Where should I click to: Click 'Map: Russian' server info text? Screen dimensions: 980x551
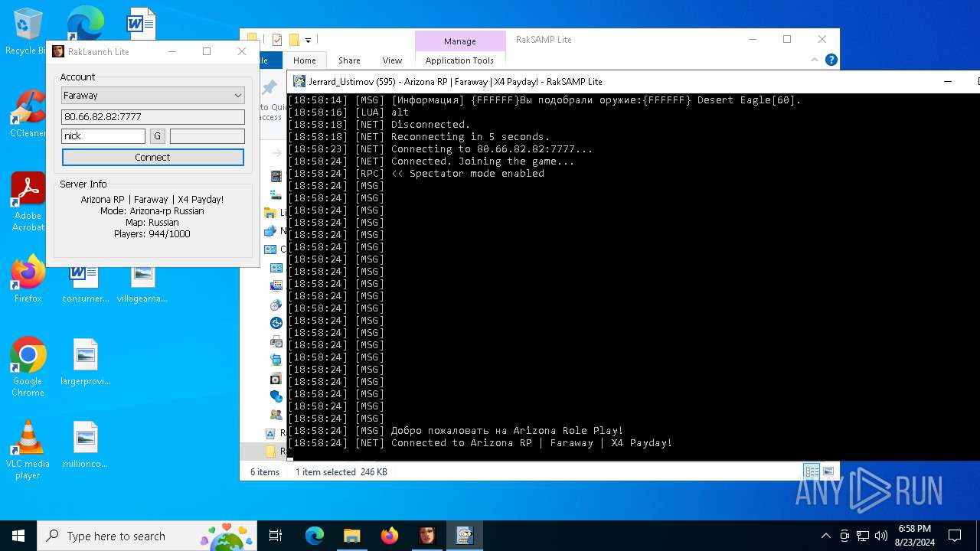(152, 223)
